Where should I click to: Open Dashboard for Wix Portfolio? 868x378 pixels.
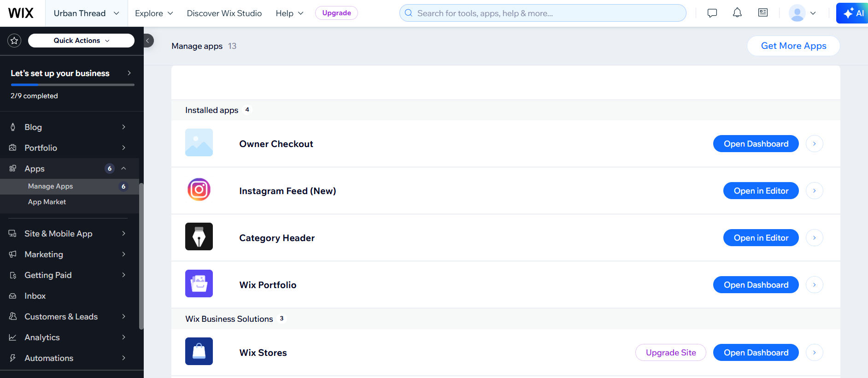click(756, 285)
